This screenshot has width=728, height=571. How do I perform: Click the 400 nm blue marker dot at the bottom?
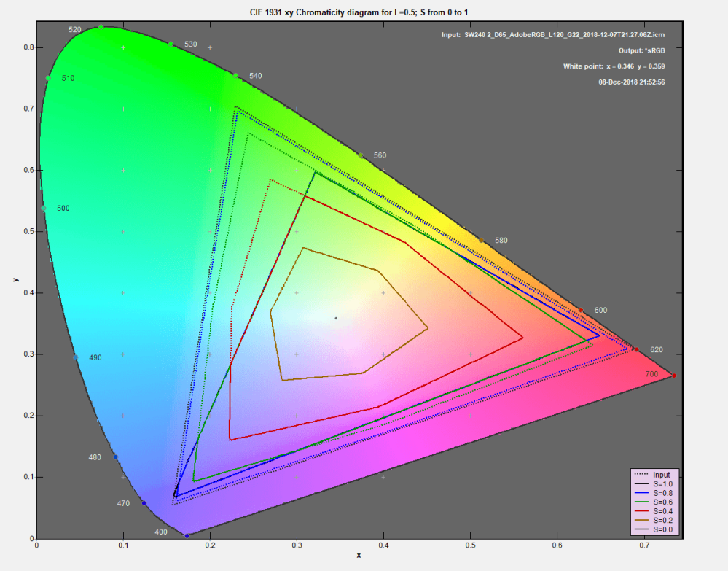click(x=187, y=536)
